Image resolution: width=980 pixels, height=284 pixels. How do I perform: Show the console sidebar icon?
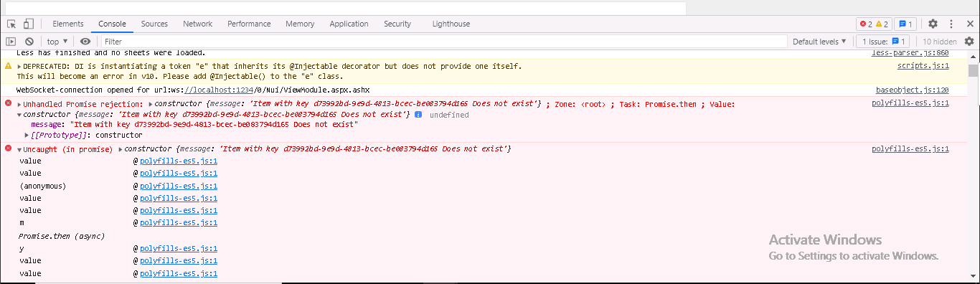(x=11, y=42)
